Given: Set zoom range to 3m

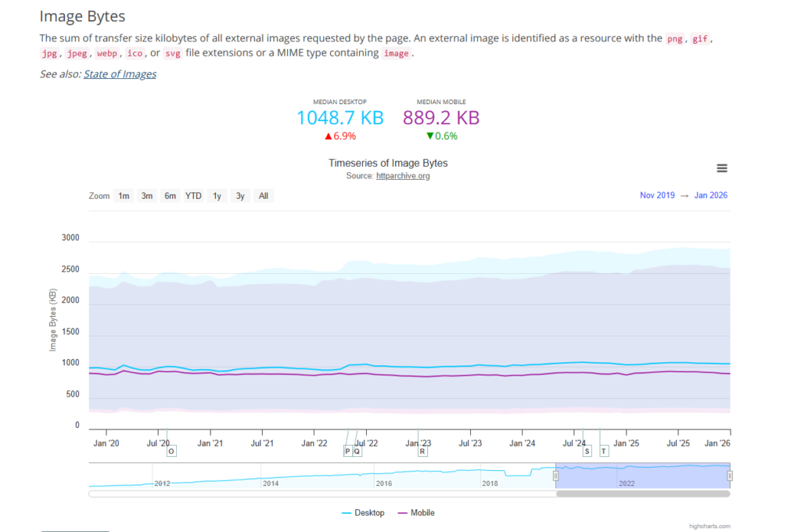Looking at the screenshot, I should (147, 196).
